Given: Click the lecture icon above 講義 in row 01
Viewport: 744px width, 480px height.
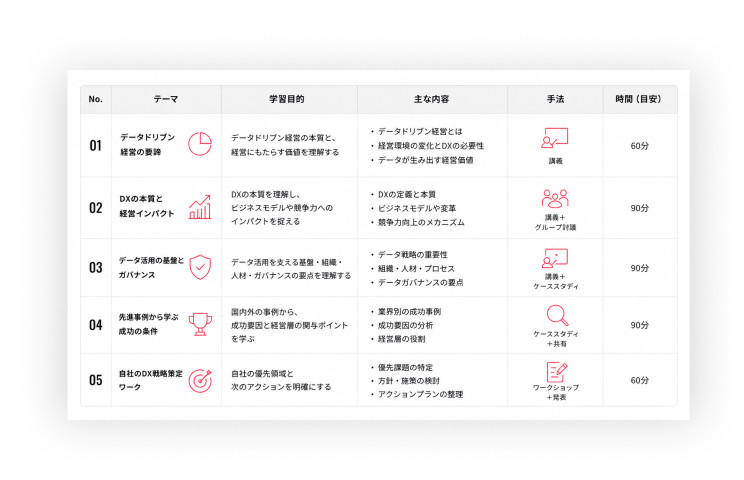Looking at the screenshot, I should click(555, 138).
